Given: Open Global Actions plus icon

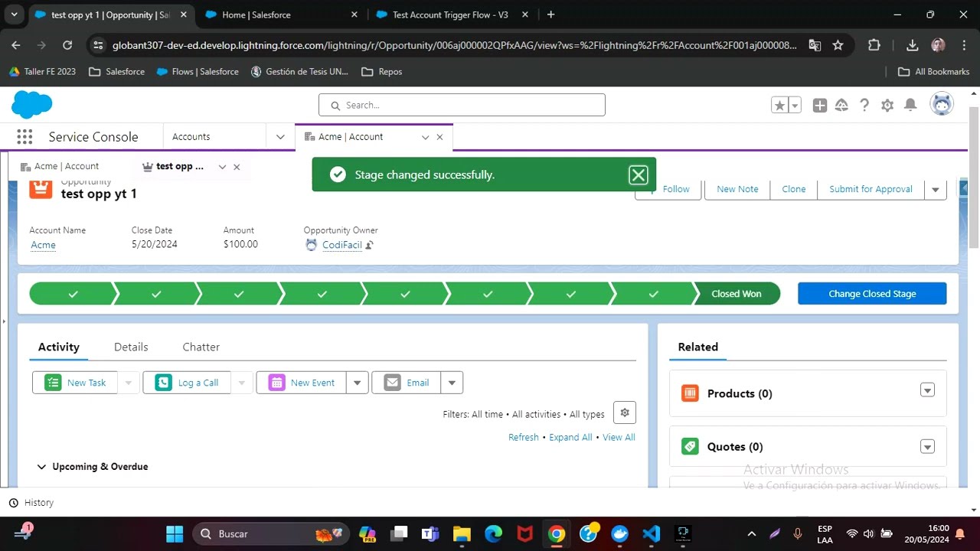Looking at the screenshot, I should point(820,106).
